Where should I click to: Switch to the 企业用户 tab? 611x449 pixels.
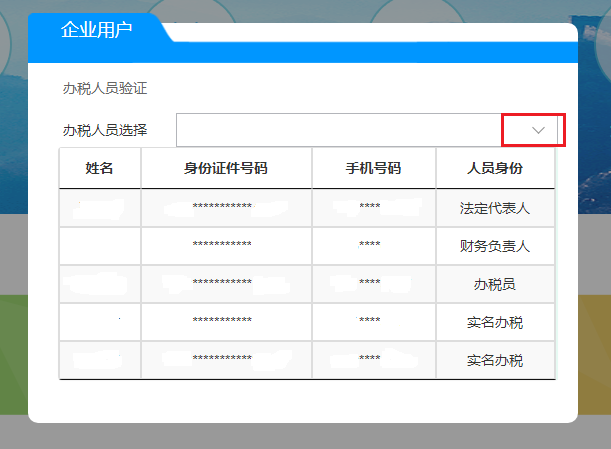(96, 29)
